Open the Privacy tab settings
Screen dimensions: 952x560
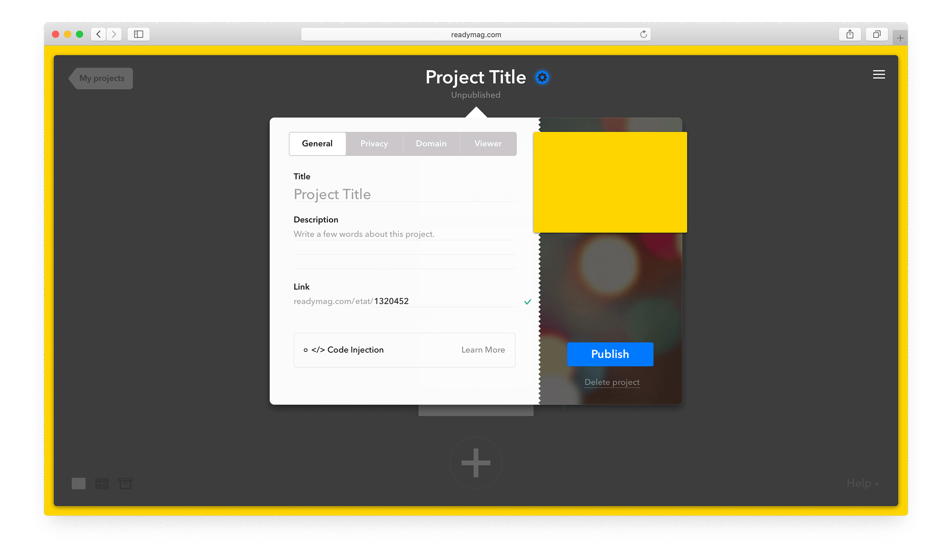click(x=374, y=142)
